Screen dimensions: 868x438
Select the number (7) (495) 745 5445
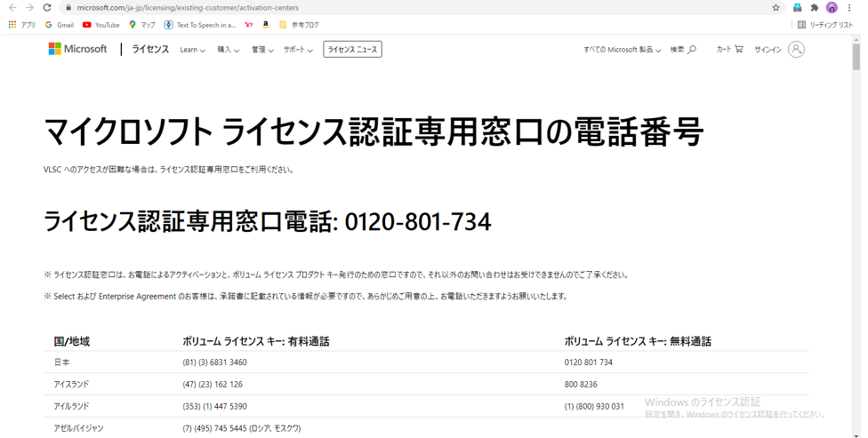click(216, 428)
